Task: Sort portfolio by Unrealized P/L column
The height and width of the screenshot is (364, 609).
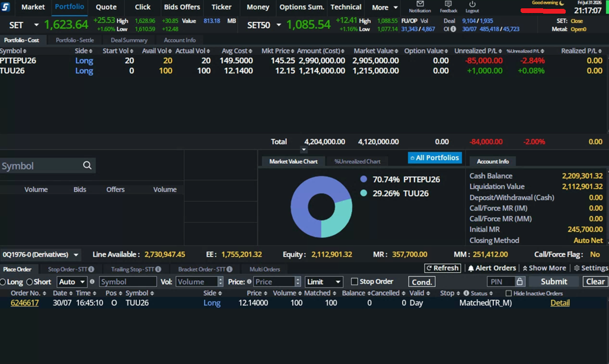Action: (x=478, y=51)
